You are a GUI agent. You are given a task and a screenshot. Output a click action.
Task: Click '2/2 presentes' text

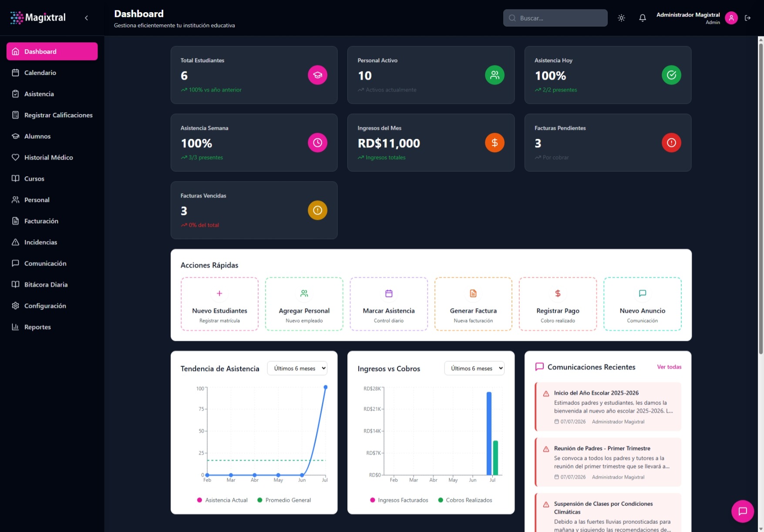pyautogui.click(x=559, y=90)
